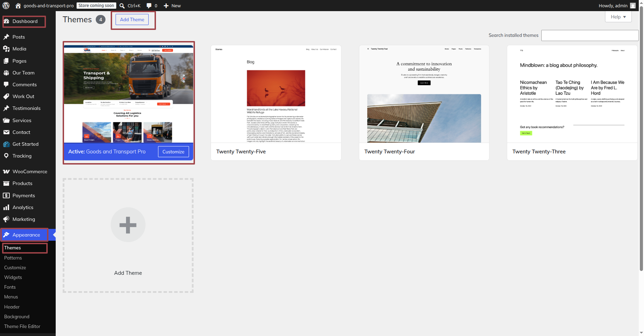Click the Tracking location pin icon
This screenshot has width=644, height=336.
[x=6, y=156]
